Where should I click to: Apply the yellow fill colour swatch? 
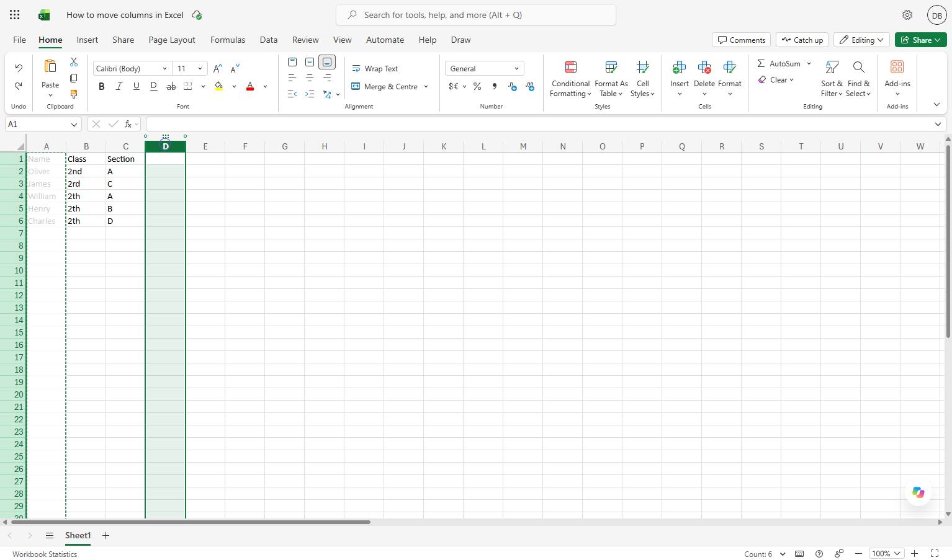pyautogui.click(x=219, y=87)
